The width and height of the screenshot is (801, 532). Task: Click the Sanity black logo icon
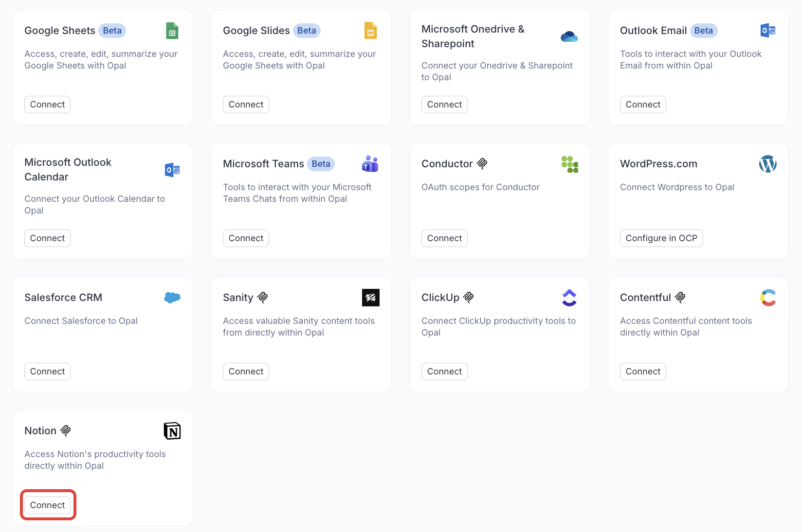coord(371,298)
